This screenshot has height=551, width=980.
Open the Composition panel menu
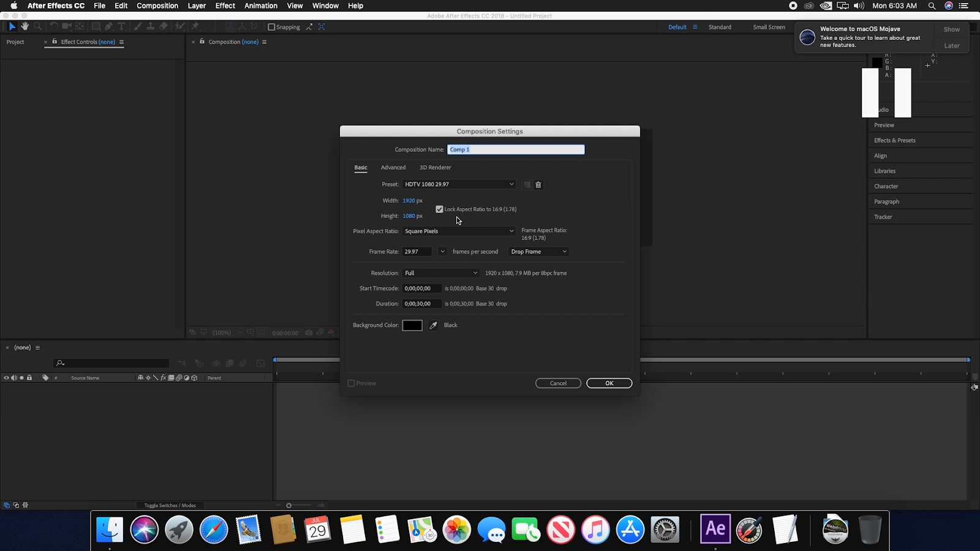[264, 42]
